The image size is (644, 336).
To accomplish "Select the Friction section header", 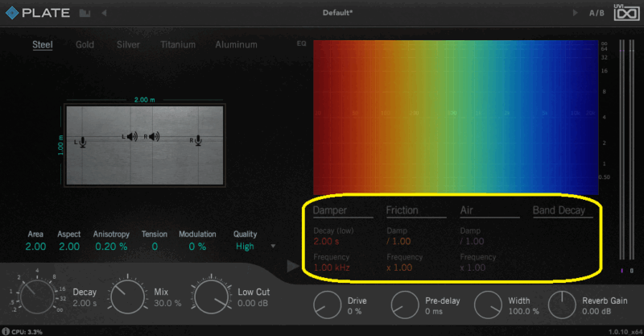I will click(402, 211).
